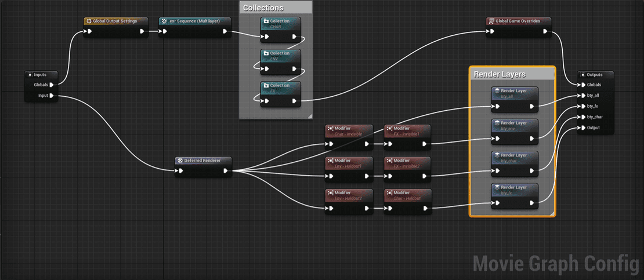This screenshot has height=280, width=644.
Task: Click the Modifier Env - Holdout1 node icon
Action: pyautogui.click(x=331, y=161)
